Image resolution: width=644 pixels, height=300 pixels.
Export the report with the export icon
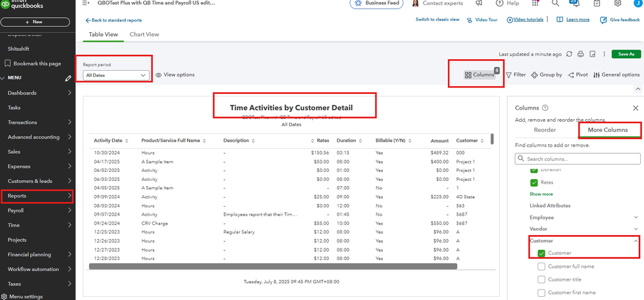(592, 54)
